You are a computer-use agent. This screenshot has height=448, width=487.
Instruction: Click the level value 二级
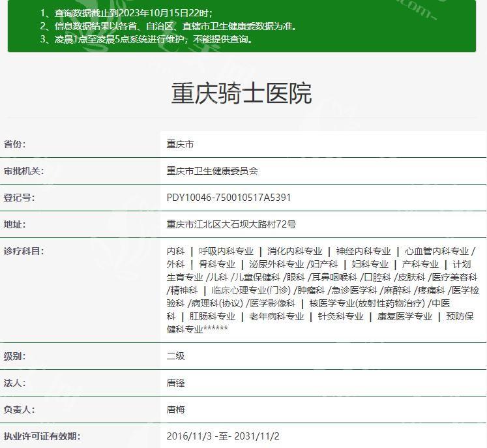click(176, 356)
